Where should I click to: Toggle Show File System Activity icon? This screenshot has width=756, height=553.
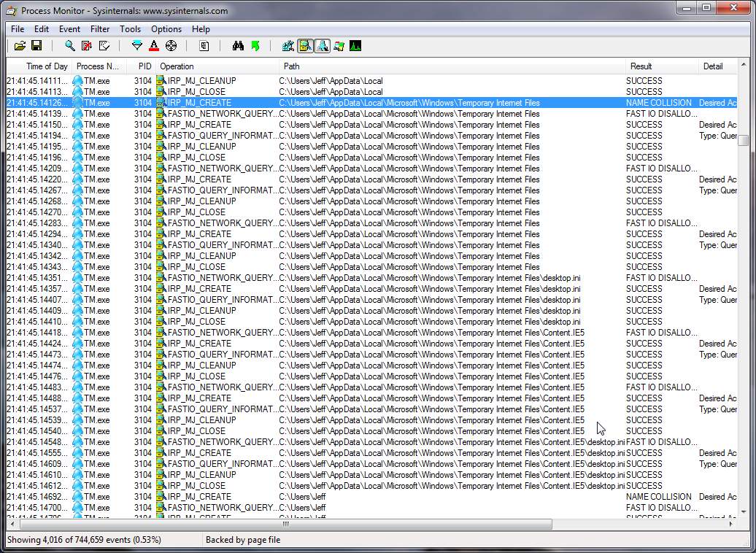click(x=305, y=46)
